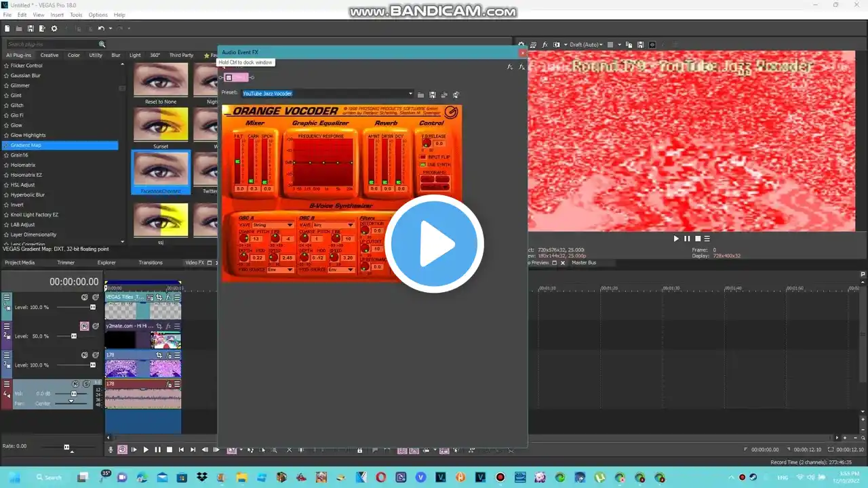Solo audio track 4

coord(87,384)
